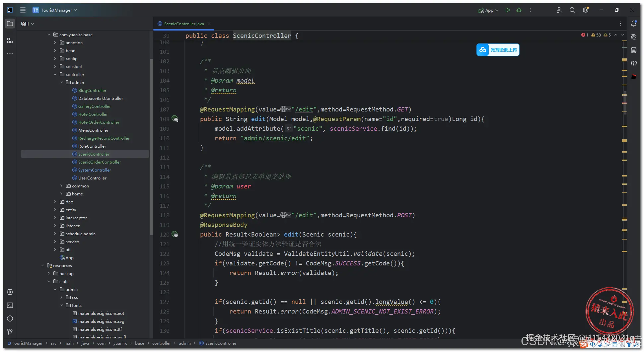Open the main hamburger menu
This screenshot has height=352, width=644.
pyautogui.click(x=23, y=10)
